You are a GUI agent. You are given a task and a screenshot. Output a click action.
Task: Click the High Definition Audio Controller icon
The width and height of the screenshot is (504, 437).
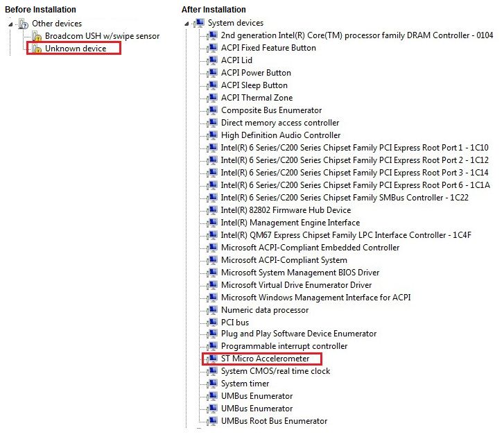(212, 135)
